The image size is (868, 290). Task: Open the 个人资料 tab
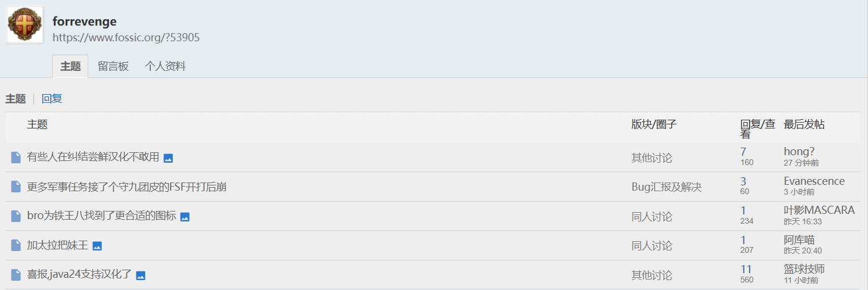click(165, 66)
